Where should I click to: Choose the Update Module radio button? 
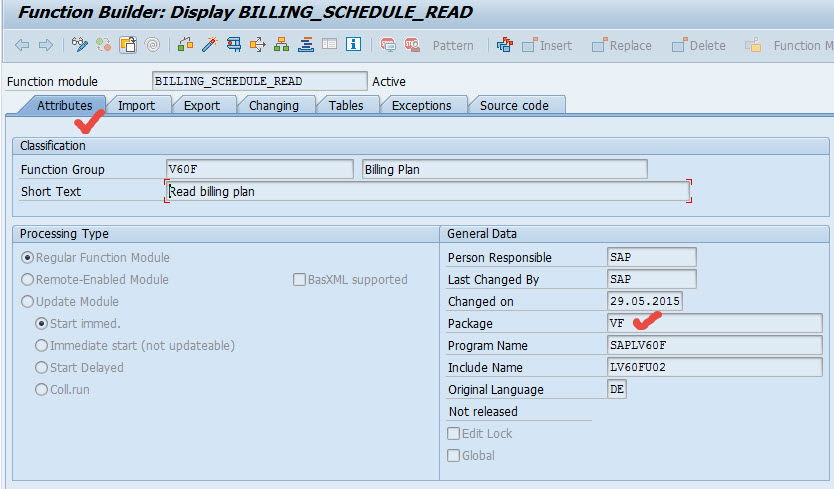[x=27, y=302]
